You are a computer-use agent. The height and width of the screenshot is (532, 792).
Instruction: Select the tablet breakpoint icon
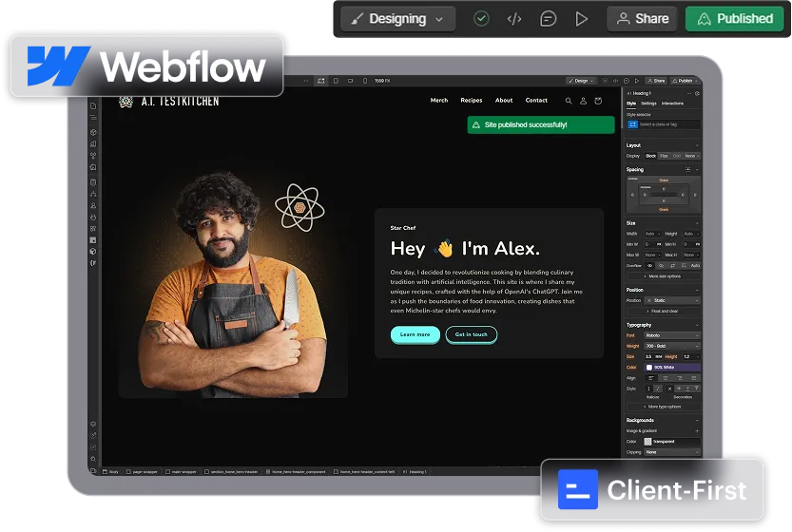336,81
